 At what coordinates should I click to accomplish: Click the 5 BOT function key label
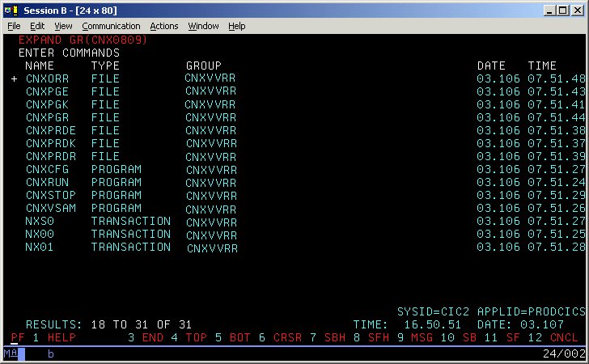coord(233,337)
